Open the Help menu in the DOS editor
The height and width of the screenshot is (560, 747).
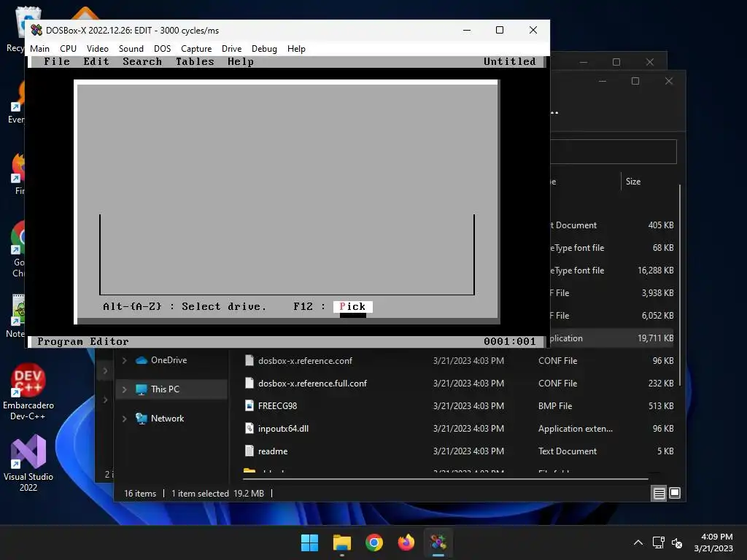pyautogui.click(x=241, y=61)
